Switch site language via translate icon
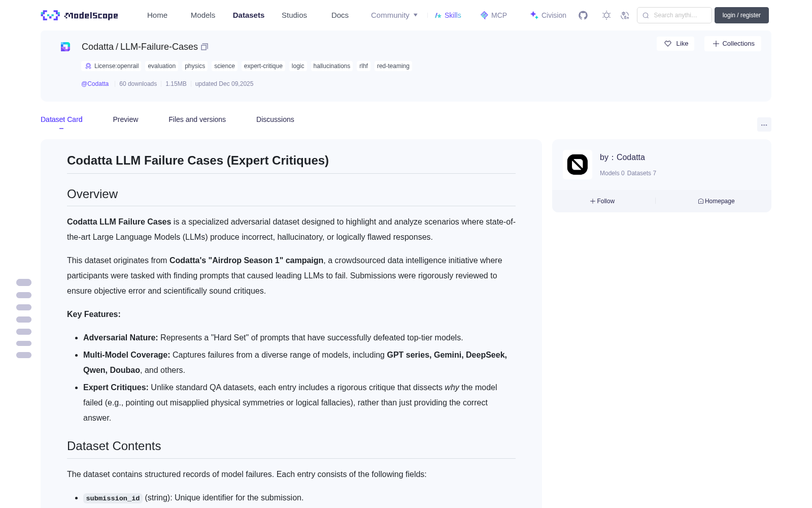Screen dimensions: 812x508 [x=625, y=15]
